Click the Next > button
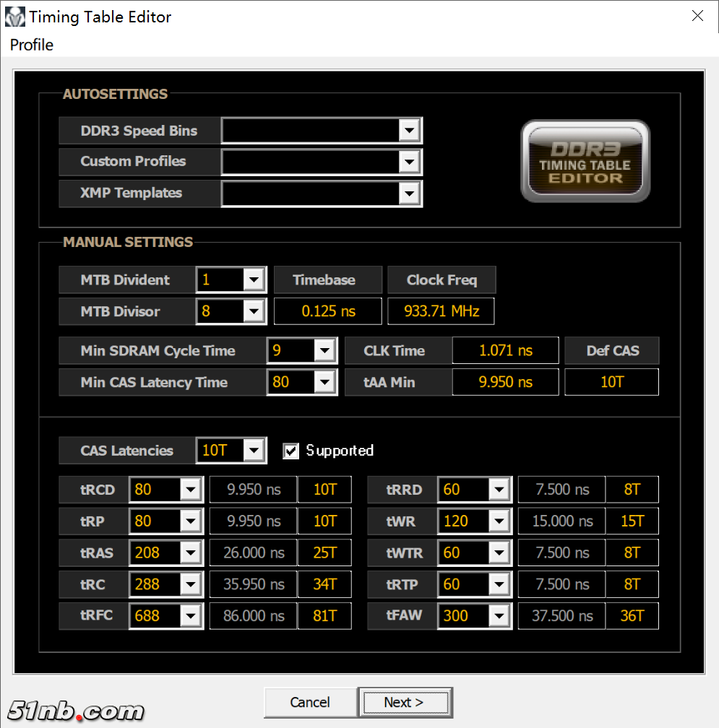 point(404,702)
